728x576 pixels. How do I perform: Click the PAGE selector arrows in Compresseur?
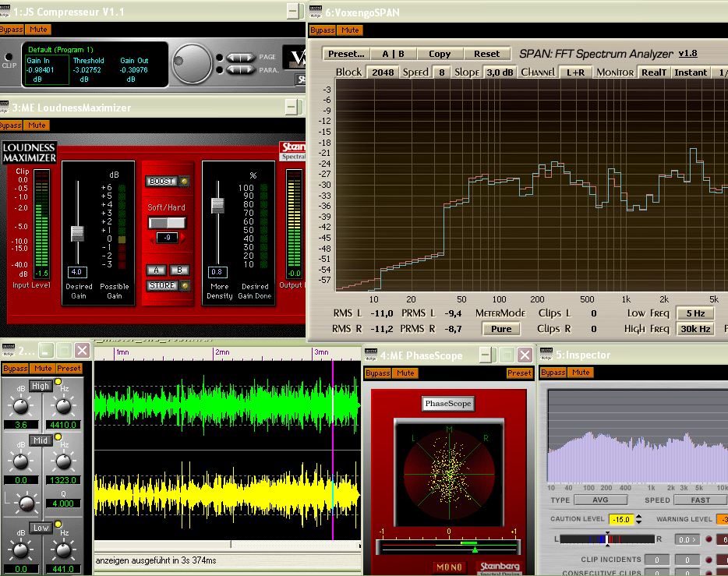241,58
